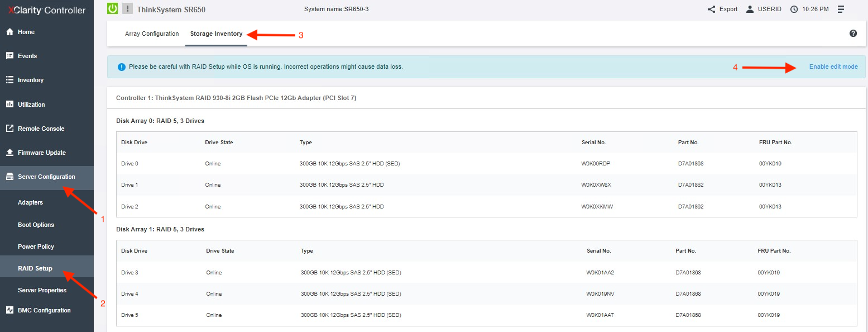The height and width of the screenshot is (332, 868).
Task: Click Drive 2's FRU part number 00YK013
Action: tap(770, 206)
